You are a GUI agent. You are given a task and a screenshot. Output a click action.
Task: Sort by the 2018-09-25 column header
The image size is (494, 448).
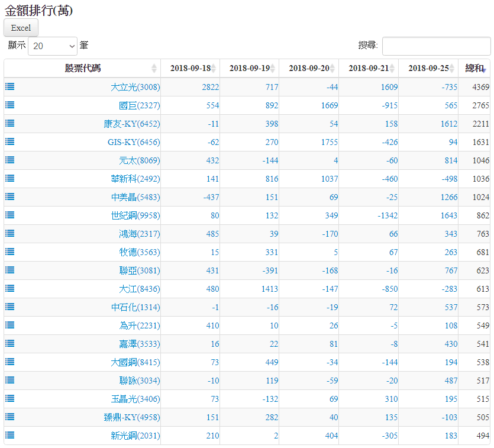pyautogui.click(x=428, y=69)
